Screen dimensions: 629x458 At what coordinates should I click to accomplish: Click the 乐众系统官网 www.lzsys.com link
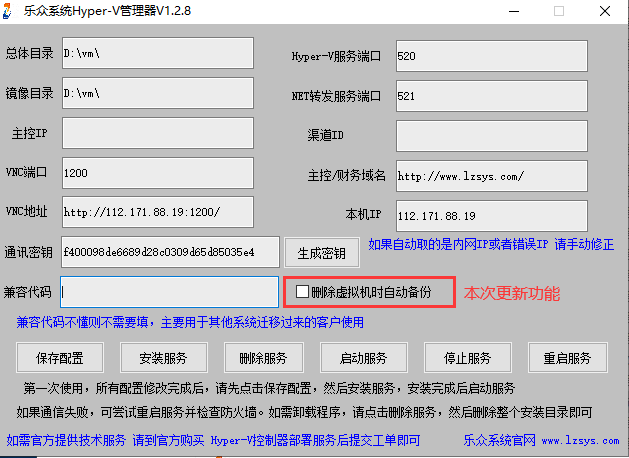[541, 440]
